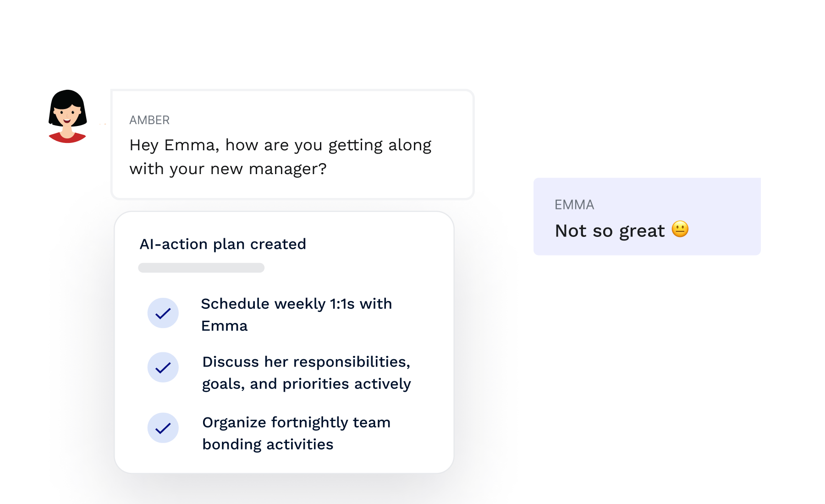Click Amber's avatar picture
This screenshot has height=504, width=825.
(67, 116)
